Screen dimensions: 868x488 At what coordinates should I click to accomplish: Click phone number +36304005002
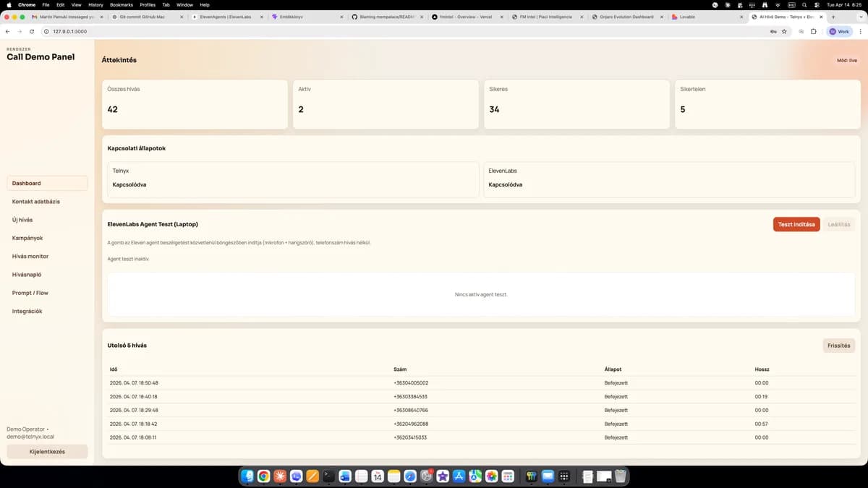[411, 383]
